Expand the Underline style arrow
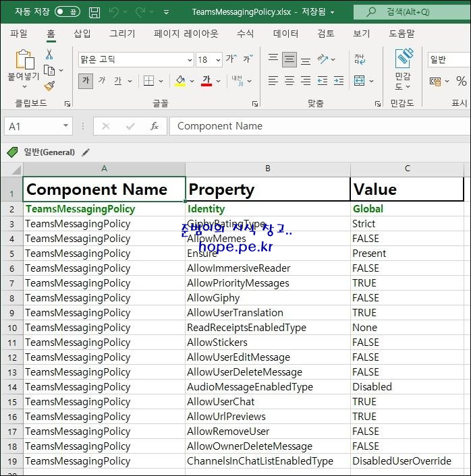This screenshot has height=476, width=471. click(x=130, y=81)
